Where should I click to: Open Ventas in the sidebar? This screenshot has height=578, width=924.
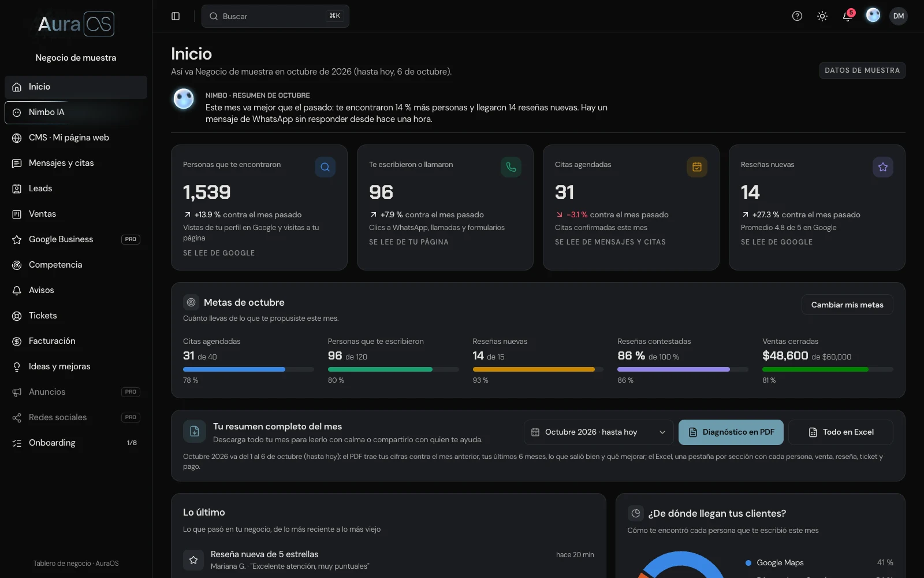pos(76,214)
